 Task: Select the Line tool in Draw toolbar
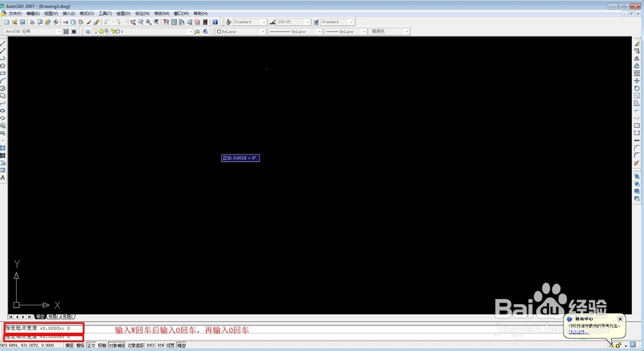tap(3, 43)
